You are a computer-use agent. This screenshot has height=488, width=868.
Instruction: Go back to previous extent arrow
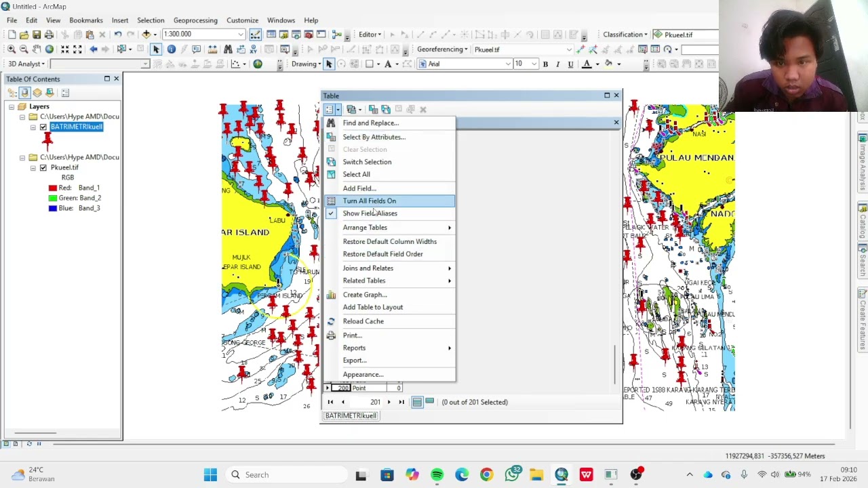point(94,49)
